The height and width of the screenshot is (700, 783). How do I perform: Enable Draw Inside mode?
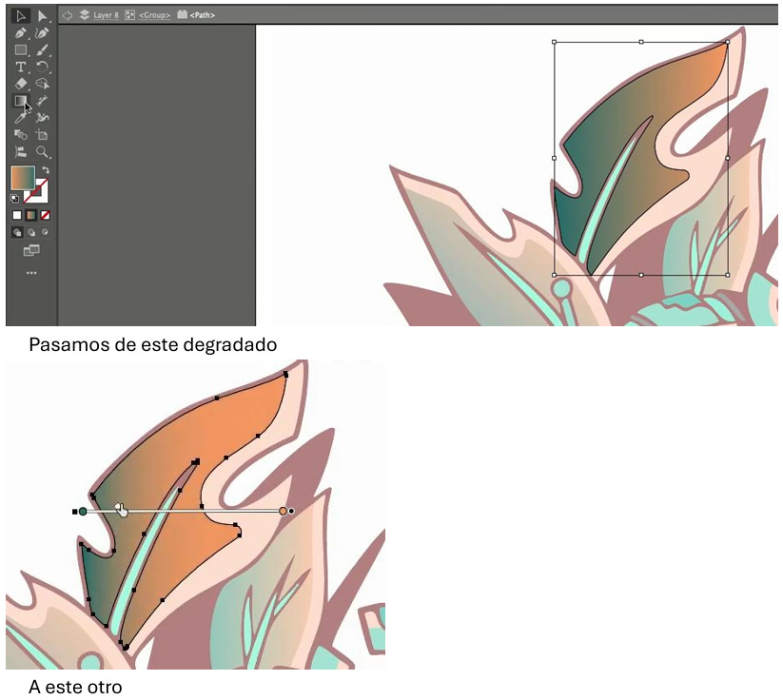pyautogui.click(x=46, y=232)
